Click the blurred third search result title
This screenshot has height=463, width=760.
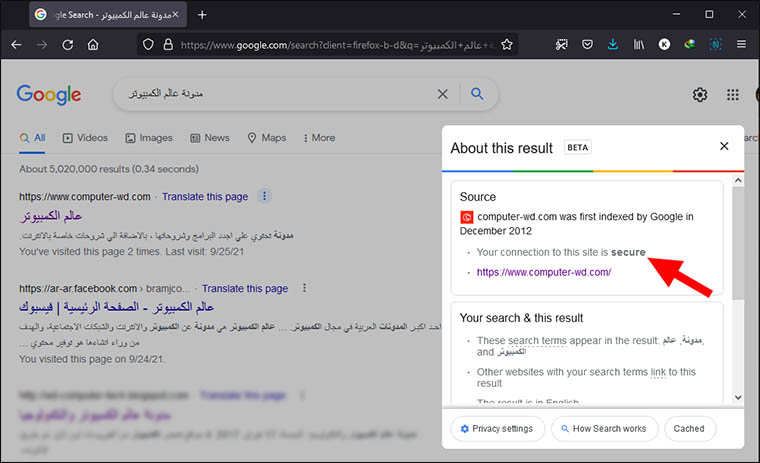pyautogui.click(x=95, y=415)
